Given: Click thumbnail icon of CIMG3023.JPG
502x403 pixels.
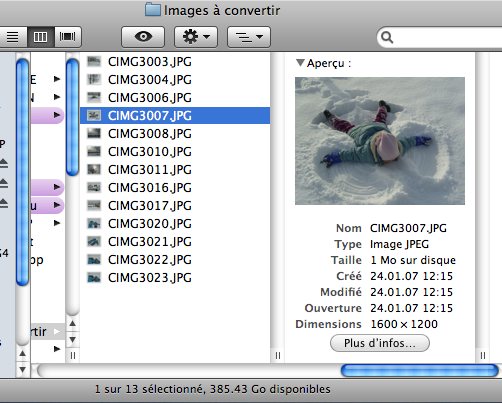Looking at the screenshot, I should (94, 278).
